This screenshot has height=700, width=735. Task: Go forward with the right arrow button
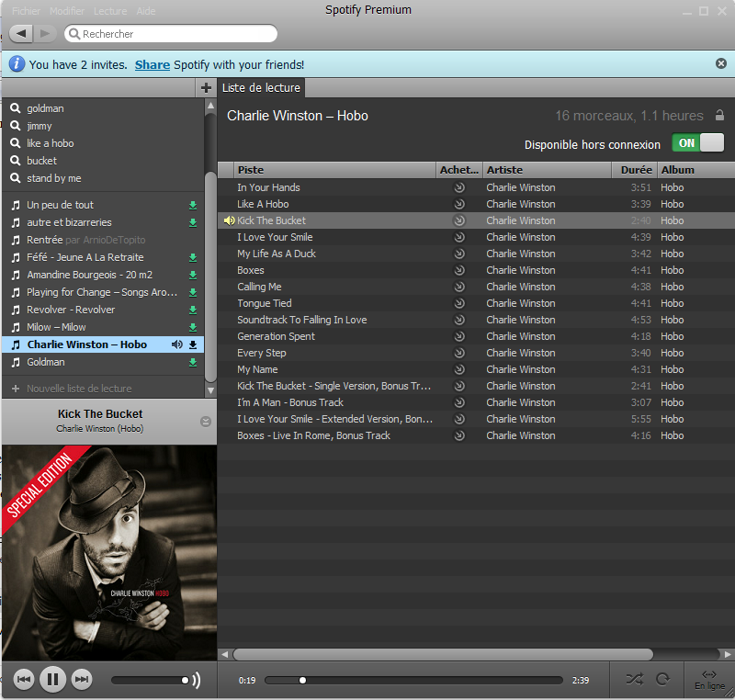pyautogui.click(x=45, y=34)
